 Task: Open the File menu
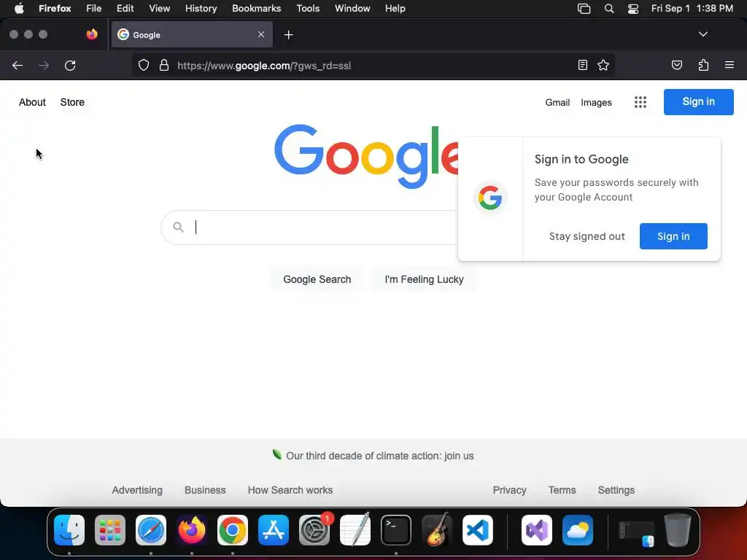tap(94, 8)
